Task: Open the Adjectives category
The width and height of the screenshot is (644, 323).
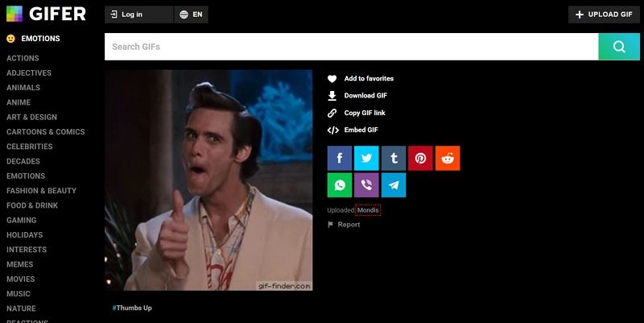Action: point(29,73)
